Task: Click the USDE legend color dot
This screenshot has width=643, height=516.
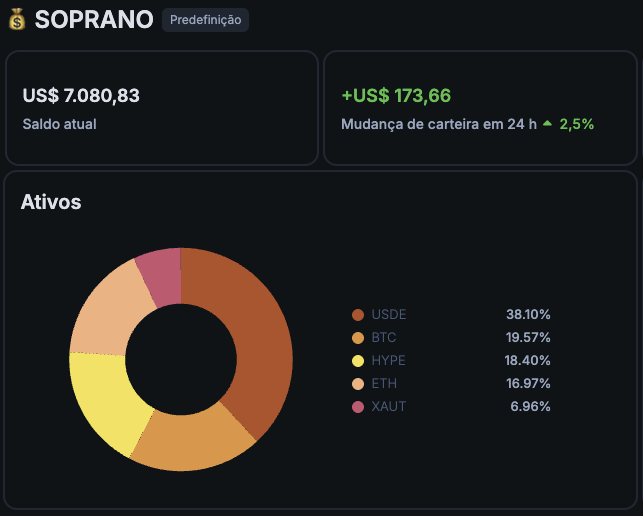Action: 358,315
